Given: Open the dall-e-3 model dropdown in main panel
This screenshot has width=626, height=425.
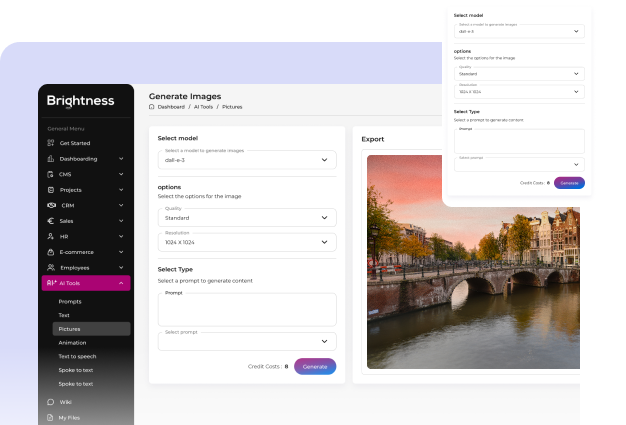Looking at the screenshot, I should (247, 160).
